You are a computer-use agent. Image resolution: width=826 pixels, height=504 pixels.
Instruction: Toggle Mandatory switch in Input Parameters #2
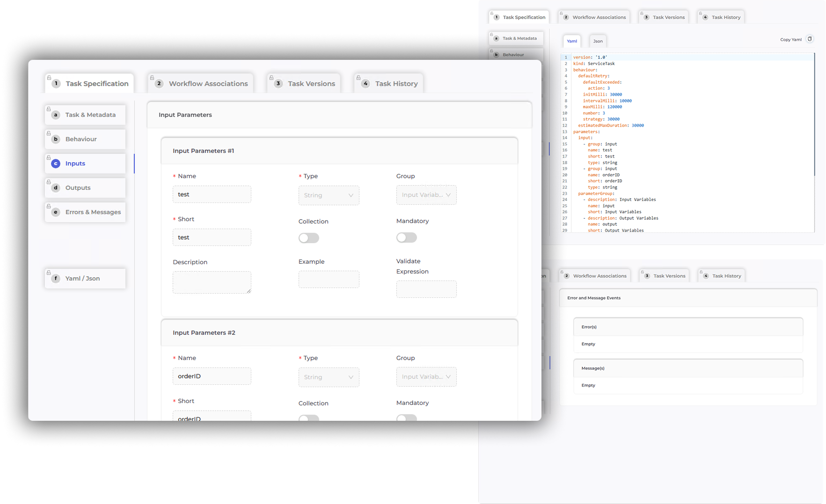[406, 418]
